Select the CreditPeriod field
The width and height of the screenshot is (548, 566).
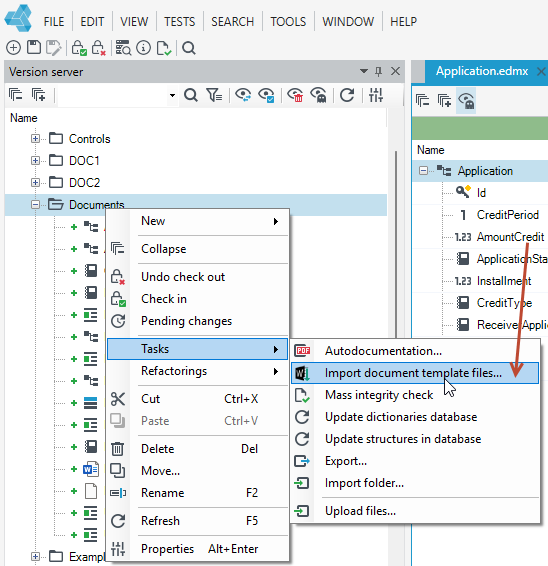click(508, 215)
